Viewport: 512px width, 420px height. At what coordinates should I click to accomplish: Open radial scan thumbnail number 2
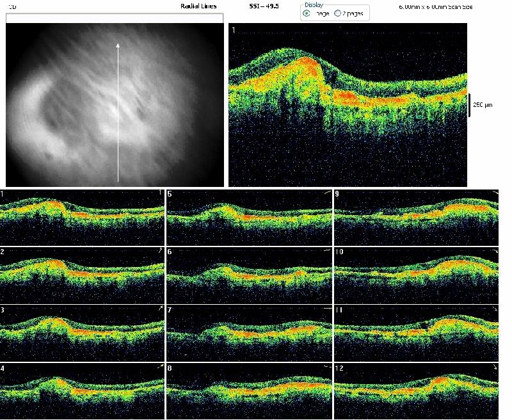click(x=83, y=275)
